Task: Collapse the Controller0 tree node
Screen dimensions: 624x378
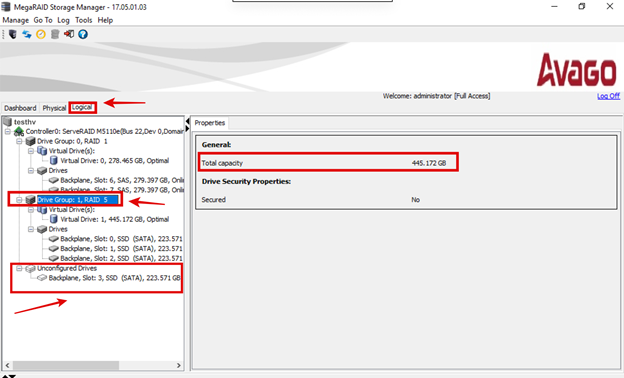Action: [8, 131]
